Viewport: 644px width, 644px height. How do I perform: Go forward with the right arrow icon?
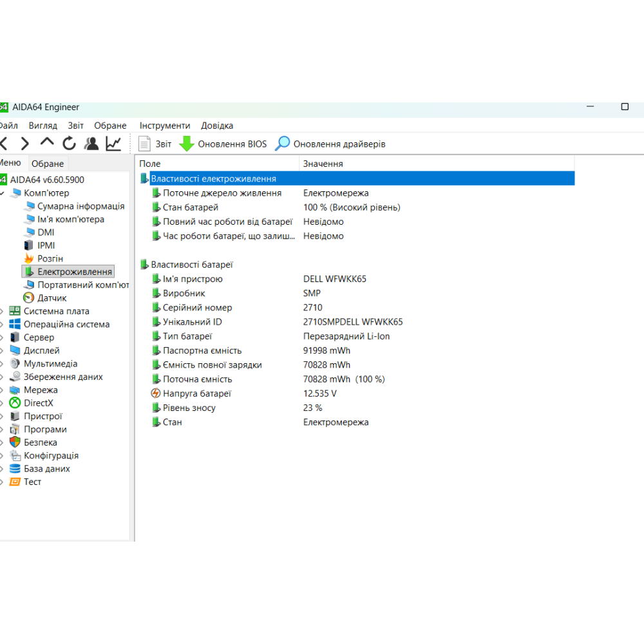tap(24, 144)
